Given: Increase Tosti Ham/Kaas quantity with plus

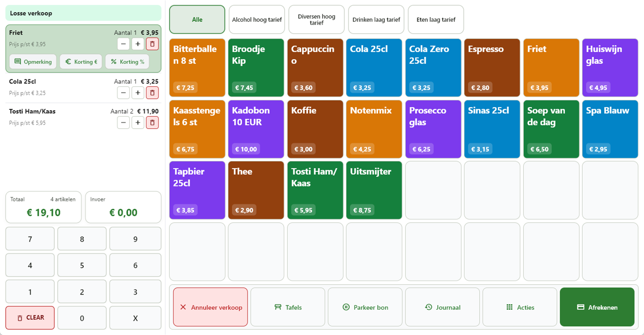Looking at the screenshot, I should (x=138, y=123).
